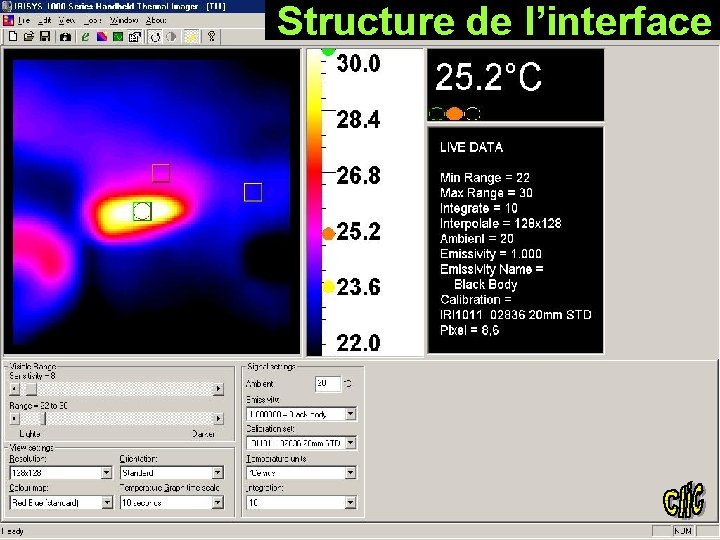The image size is (720, 540).
Task: Click the pink square cursor on the thermal image
Action: pos(161,173)
